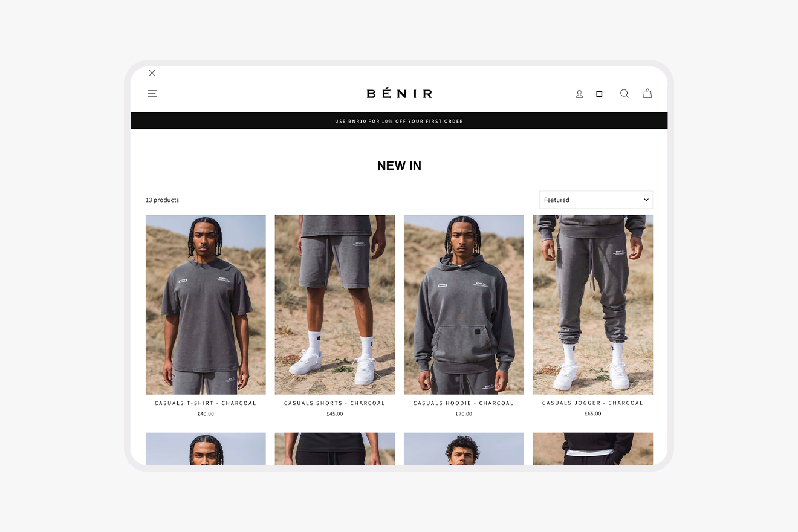Click the Casuals T-Shirt - Charcoal title
Image resolution: width=798 pixels, height=532 pixels.
click(x=206, y=403)
